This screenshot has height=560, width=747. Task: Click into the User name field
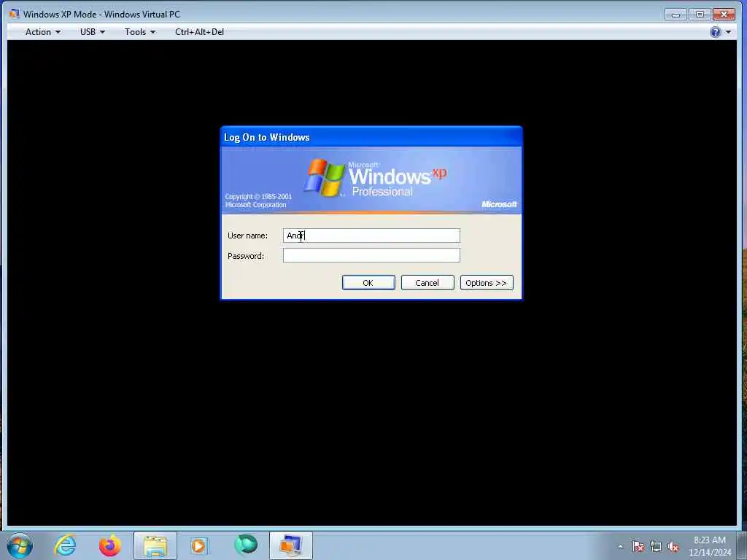tap(371, 236)
